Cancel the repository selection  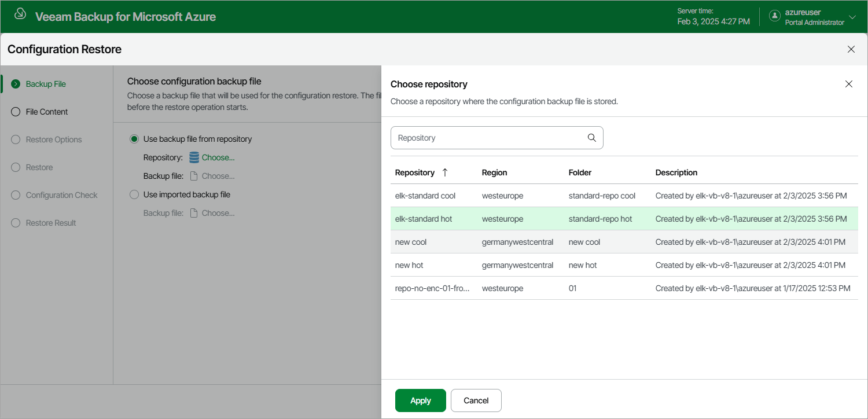(476, 400)
